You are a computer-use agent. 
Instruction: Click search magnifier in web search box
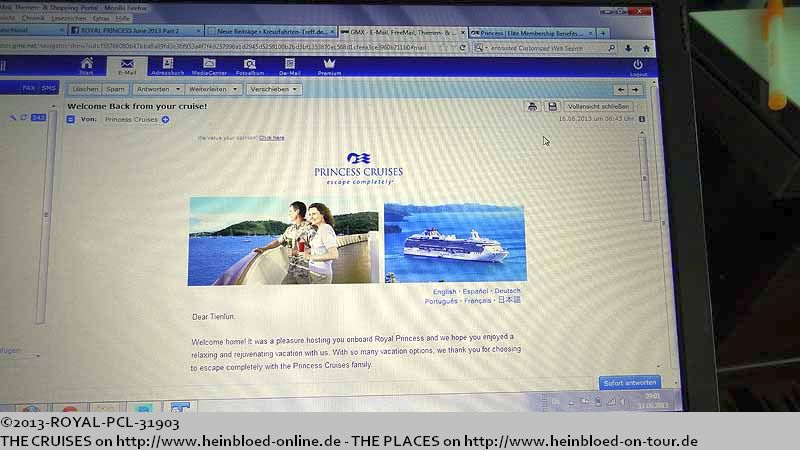click(611, 48)
